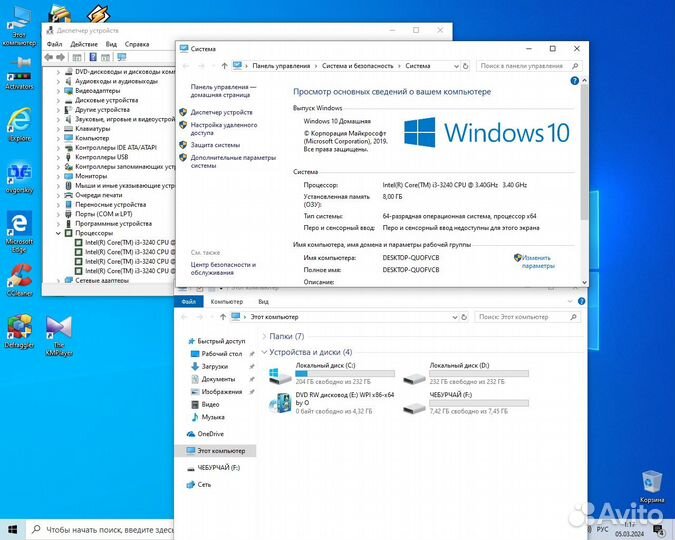675x540 pixels.
Task: Open Справка menu in Device Manager
Action: pos(137,44)
